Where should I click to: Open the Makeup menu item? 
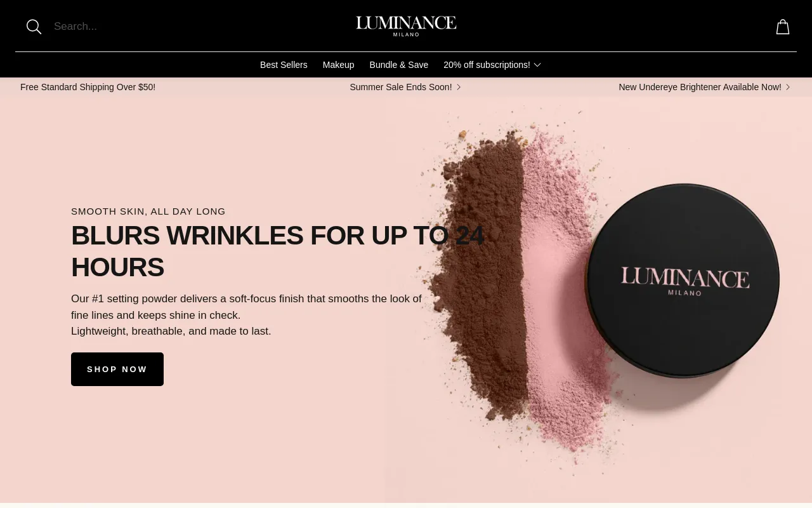(339, 65)
